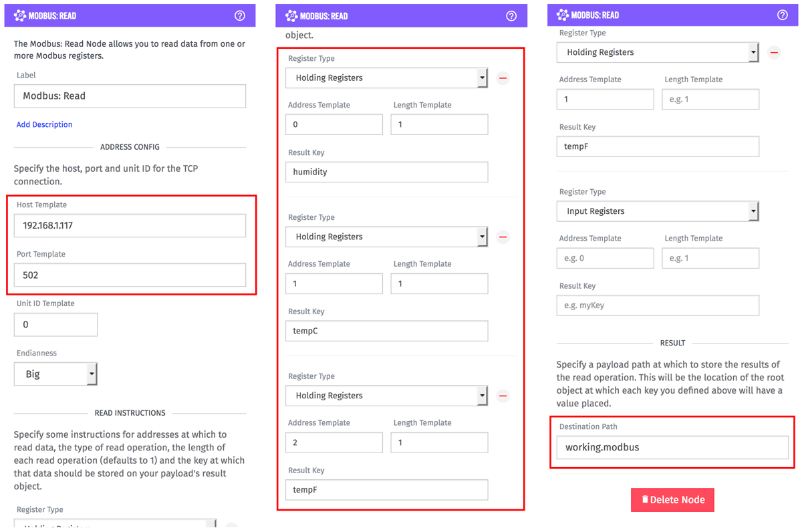Screen dimensions: 802x532
Task: Click Modbus logo icon in left panel header
Action: point(20,15)
